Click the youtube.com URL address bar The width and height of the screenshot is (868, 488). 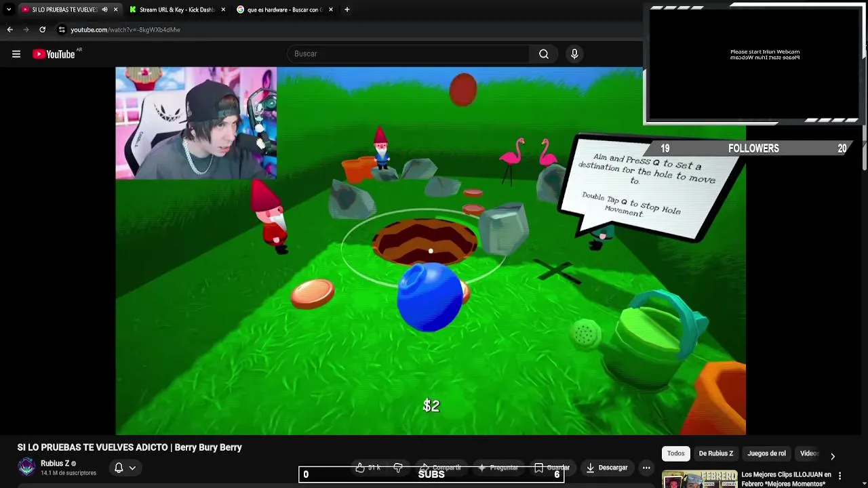point(125,30)
